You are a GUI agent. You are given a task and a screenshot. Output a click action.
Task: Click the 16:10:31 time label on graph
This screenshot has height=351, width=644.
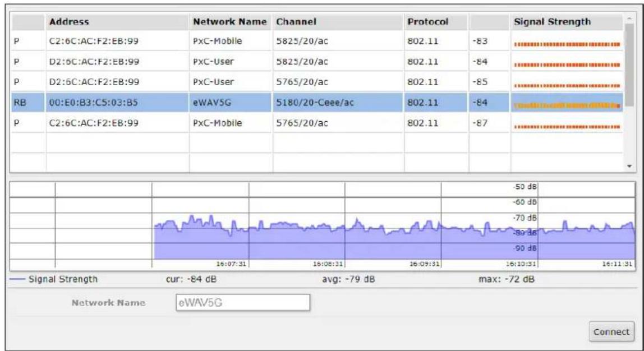coord(521,264)
